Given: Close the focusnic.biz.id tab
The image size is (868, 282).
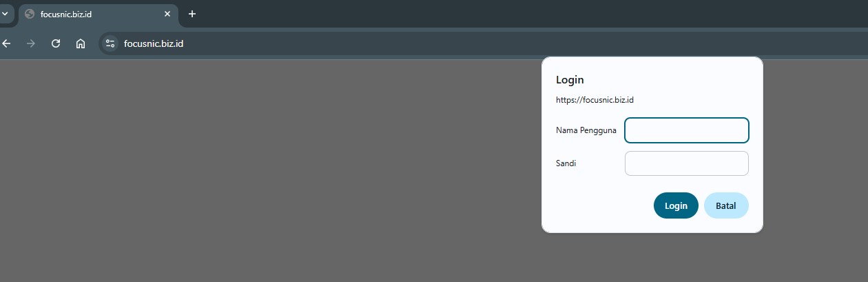Looking at the screenshot, I should 167,14.
